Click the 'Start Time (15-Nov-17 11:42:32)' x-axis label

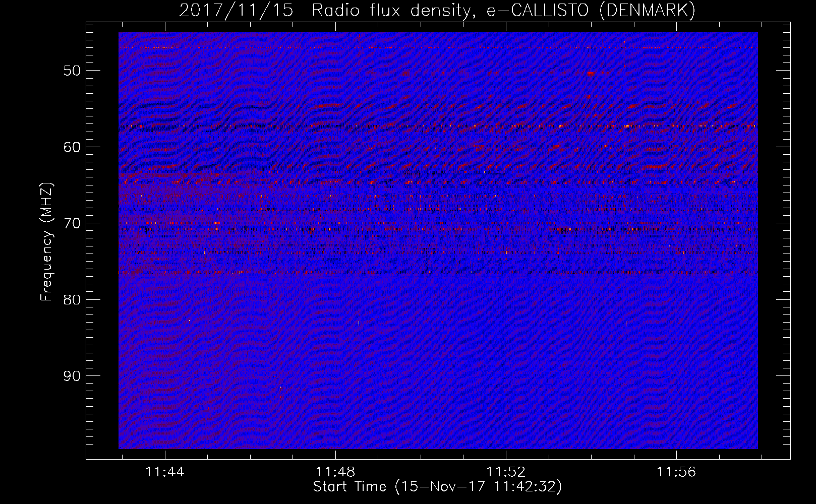(x=437, y=487)
